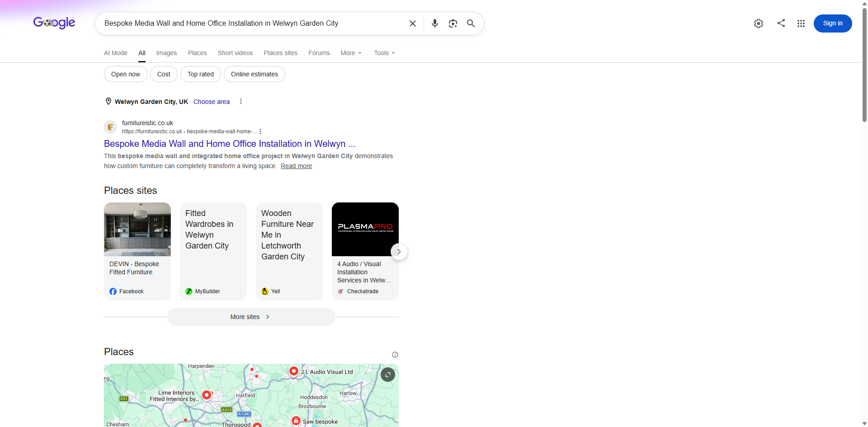Click the Places map area near Hatfield

point(245,395)
